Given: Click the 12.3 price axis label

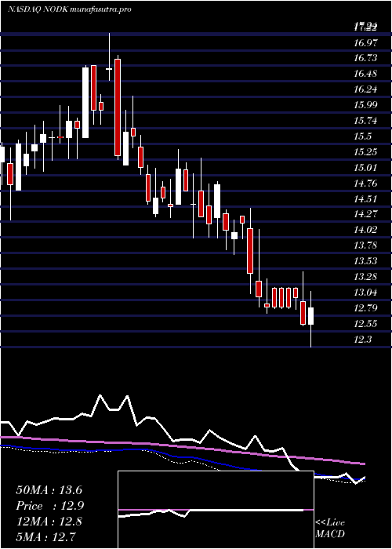Looking at the screenshot, I should (362, 339).
